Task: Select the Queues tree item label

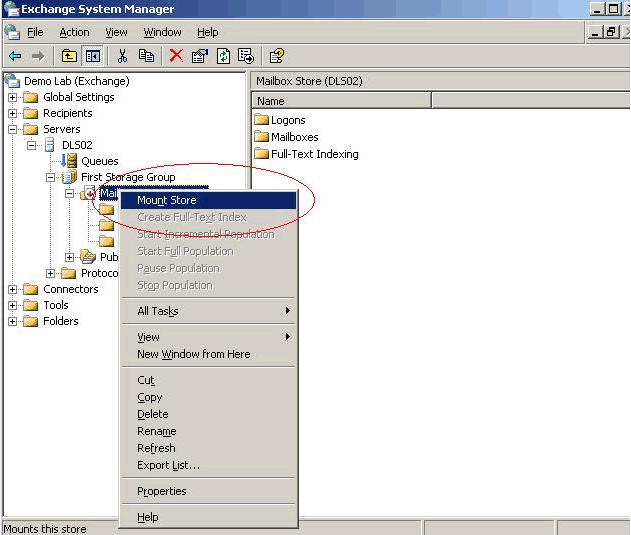Action: (100, 161)
